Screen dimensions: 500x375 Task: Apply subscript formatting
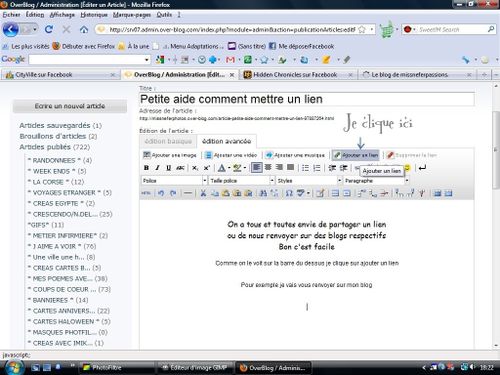[x=195, y=168]
